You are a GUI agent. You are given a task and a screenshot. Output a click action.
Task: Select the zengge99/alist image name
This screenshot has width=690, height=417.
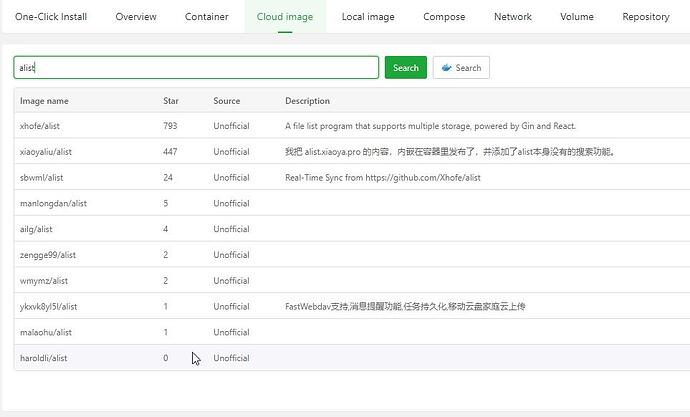[x=48, y=255]
